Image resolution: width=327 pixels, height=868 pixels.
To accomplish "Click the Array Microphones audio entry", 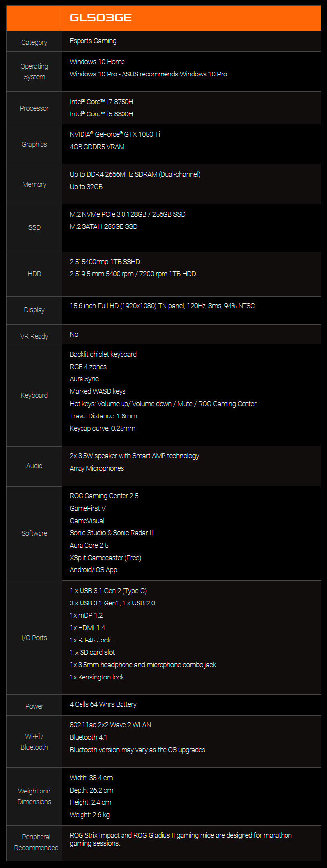I will coord(96,468).
